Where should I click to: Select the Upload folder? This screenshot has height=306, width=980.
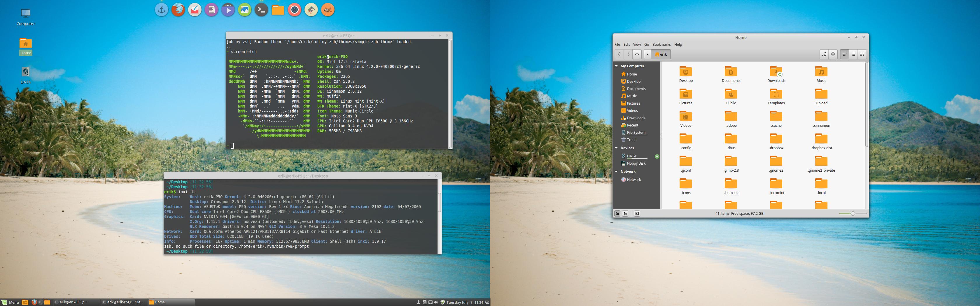click(821, 97)
